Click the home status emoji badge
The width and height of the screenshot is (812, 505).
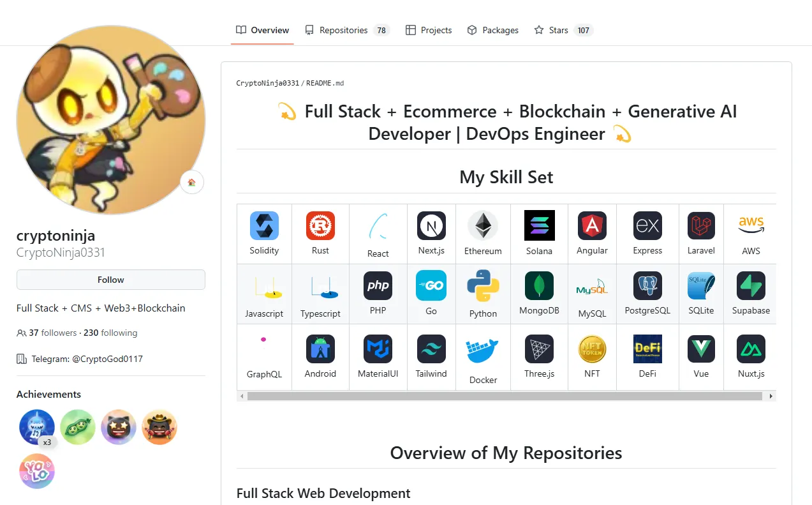(x=192, y=182)
